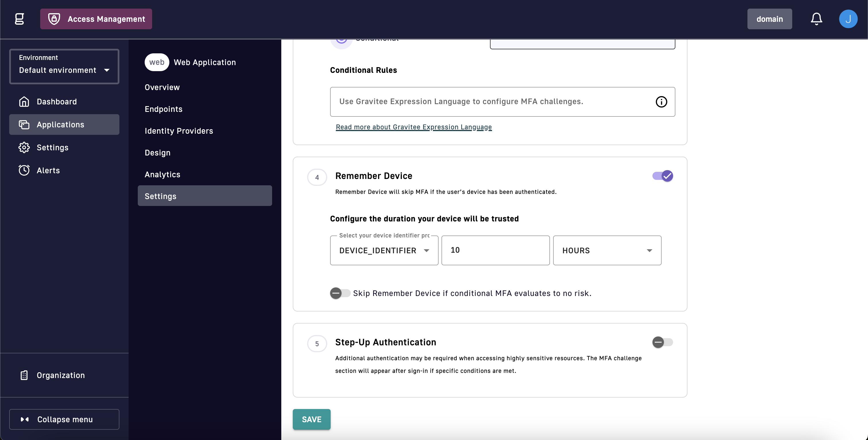Click the Gravitee logo icon
The image size is (868, 440).
(20, 19)
